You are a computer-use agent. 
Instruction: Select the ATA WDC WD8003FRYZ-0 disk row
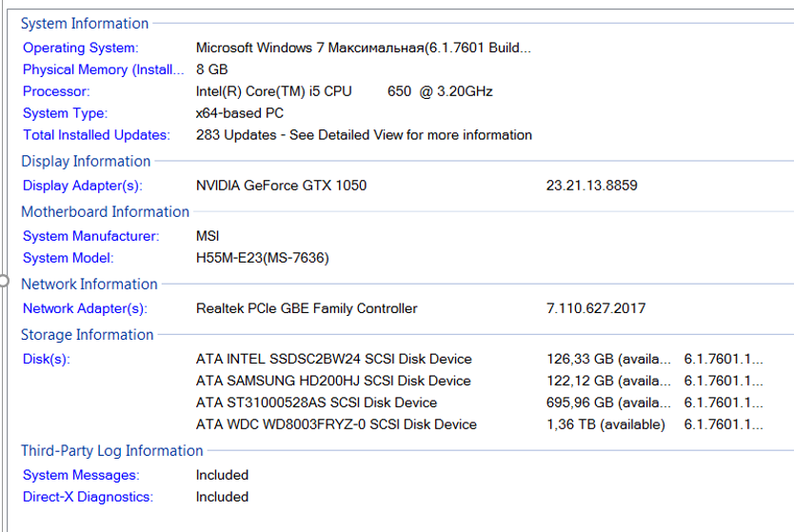[x=336, y=424]
